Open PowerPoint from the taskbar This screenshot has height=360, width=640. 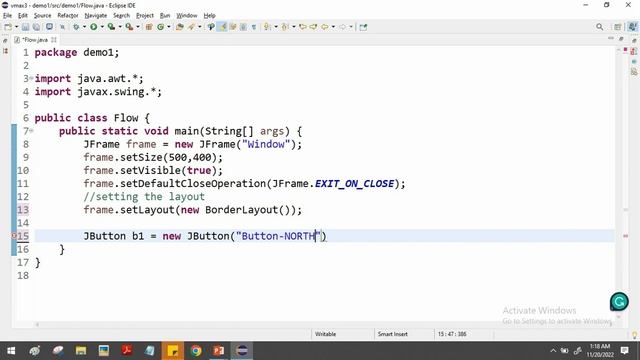tap(219, 351)
